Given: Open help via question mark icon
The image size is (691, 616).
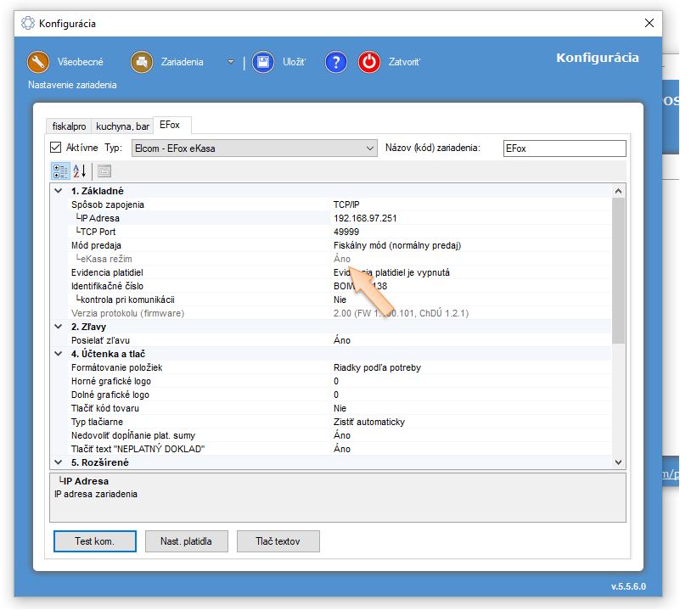Looking at the screenshot, I should (337, 62).
